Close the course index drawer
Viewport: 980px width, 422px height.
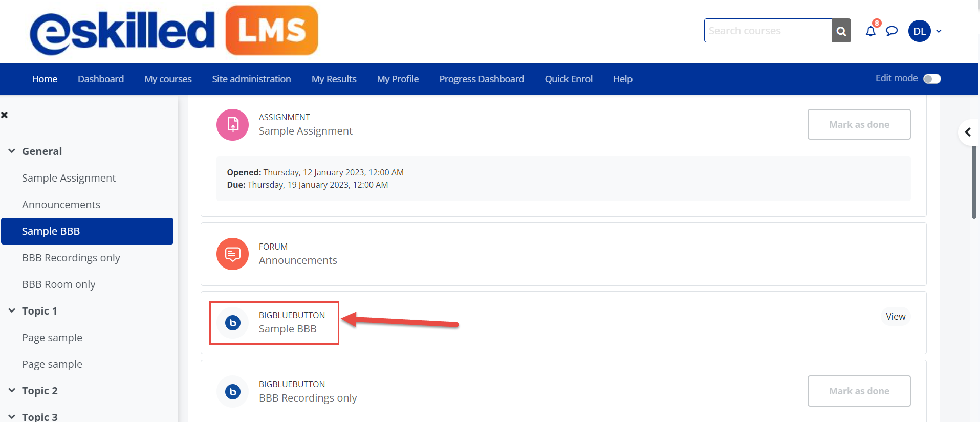click(5, 115)
